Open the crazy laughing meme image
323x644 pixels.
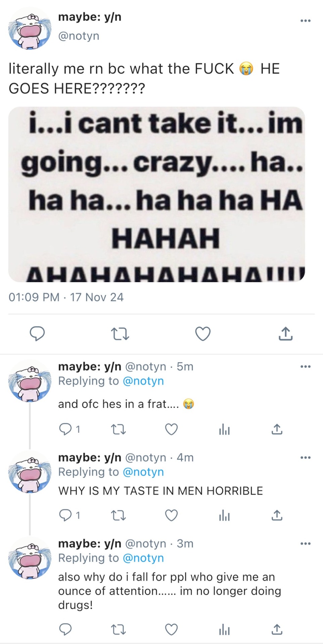[157, 194]
